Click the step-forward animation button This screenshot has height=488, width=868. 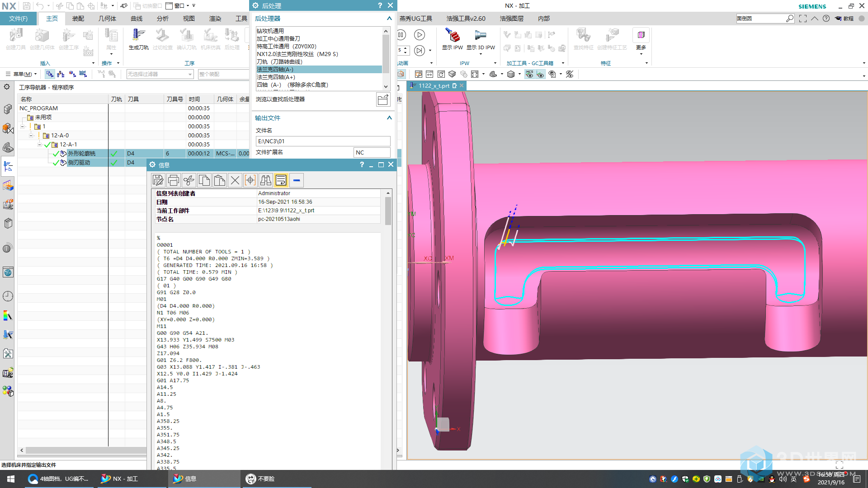tap(420, 51)
